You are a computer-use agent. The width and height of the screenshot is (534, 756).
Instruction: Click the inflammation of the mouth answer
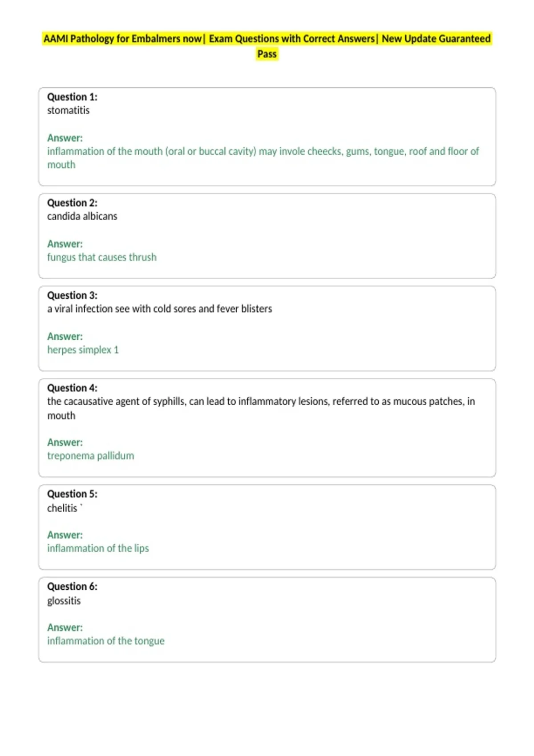[x=263, y=158]
